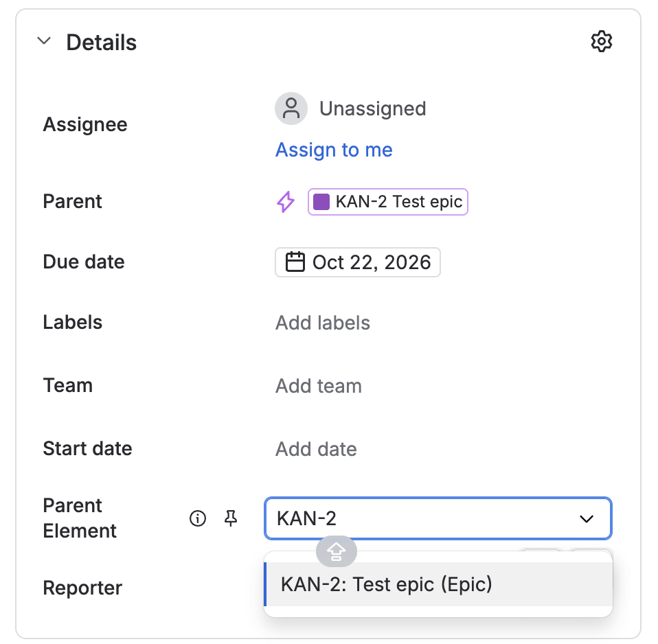
Task: Open the KAN-2 Test epic parent chip
Action: tap(388, 202)
